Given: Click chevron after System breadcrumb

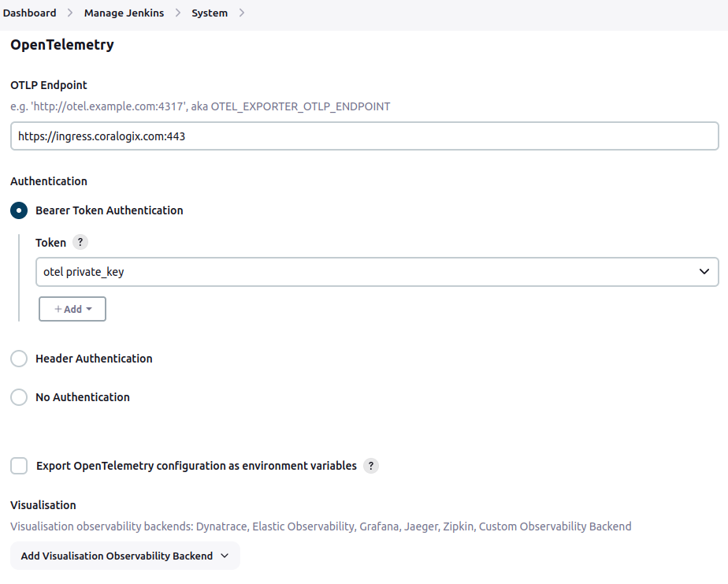Looking at the screenshot, I should [x=241, y=13].
